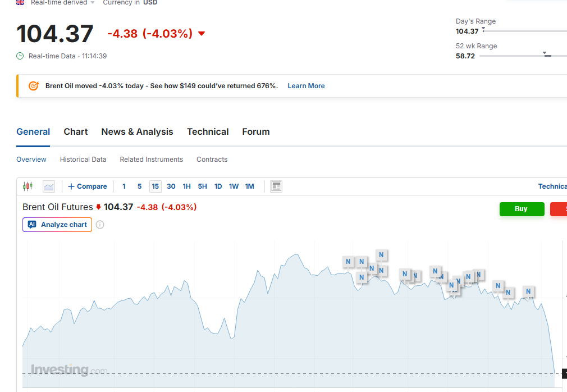Open the chart news panel icon

tap(276, 186)
